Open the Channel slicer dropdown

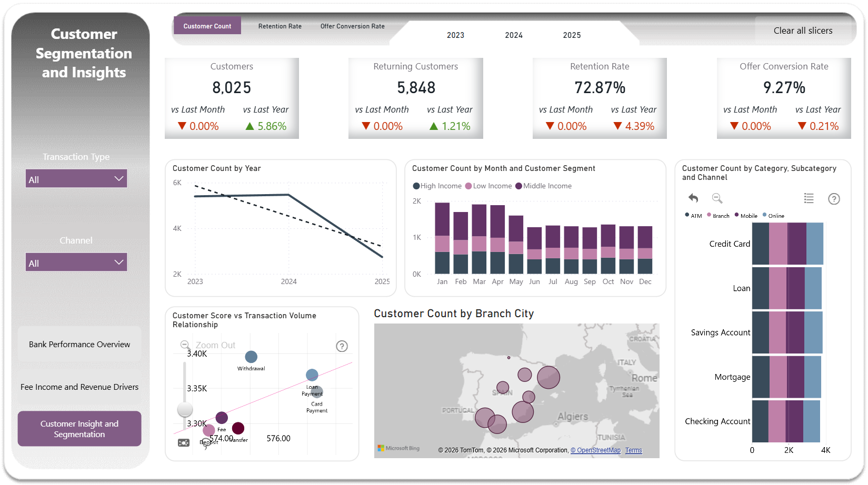click(x=76, y=262)
